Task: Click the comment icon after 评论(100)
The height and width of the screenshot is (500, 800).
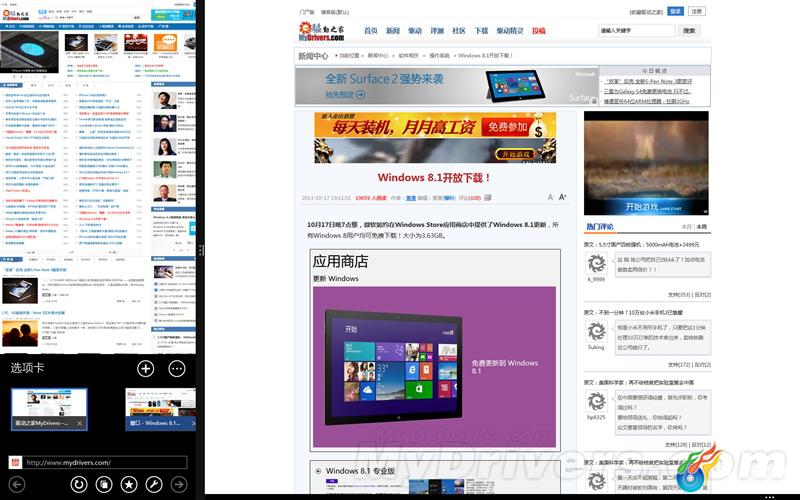Action: [488, 197]
